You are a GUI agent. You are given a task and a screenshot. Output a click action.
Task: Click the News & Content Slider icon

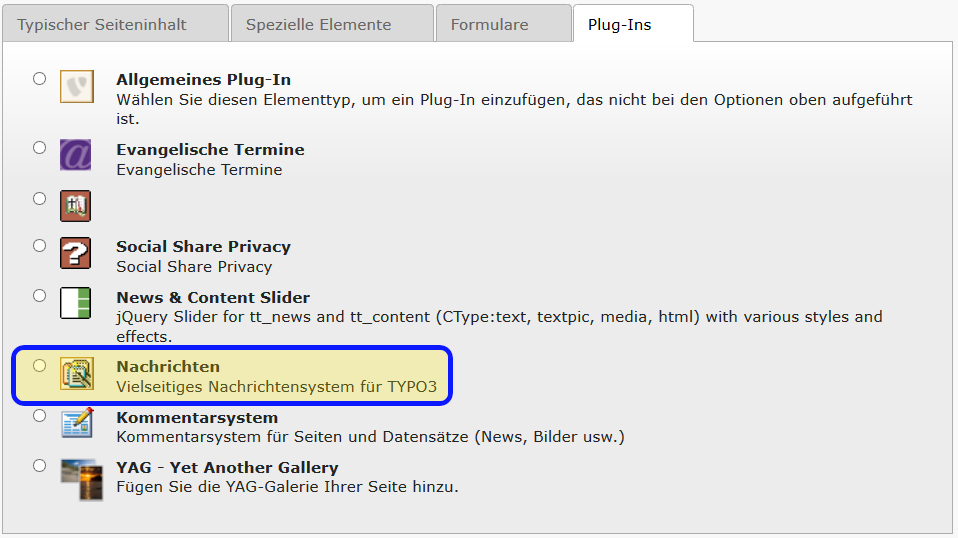coord(76,303)
